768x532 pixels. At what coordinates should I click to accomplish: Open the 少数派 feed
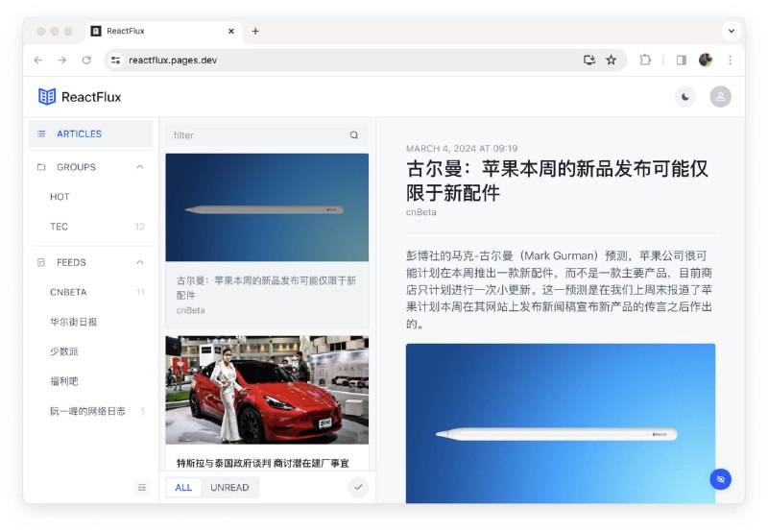(63, 351)
